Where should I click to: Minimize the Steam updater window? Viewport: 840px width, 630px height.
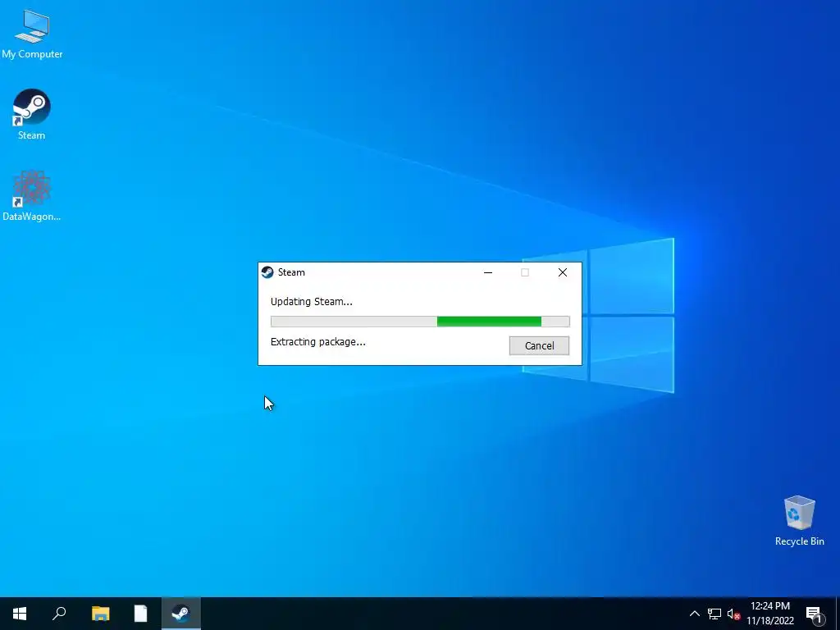click(x=488, y=272)
